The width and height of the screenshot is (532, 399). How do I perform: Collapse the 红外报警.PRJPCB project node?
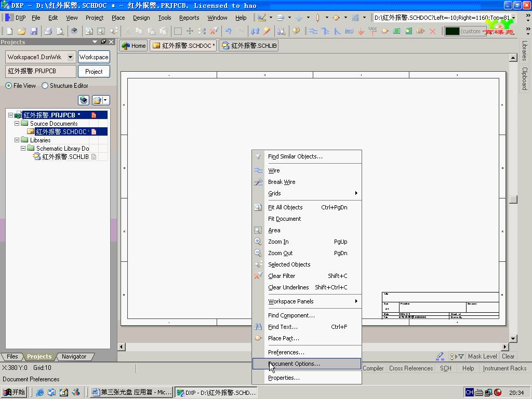click(x=10, y=115)
